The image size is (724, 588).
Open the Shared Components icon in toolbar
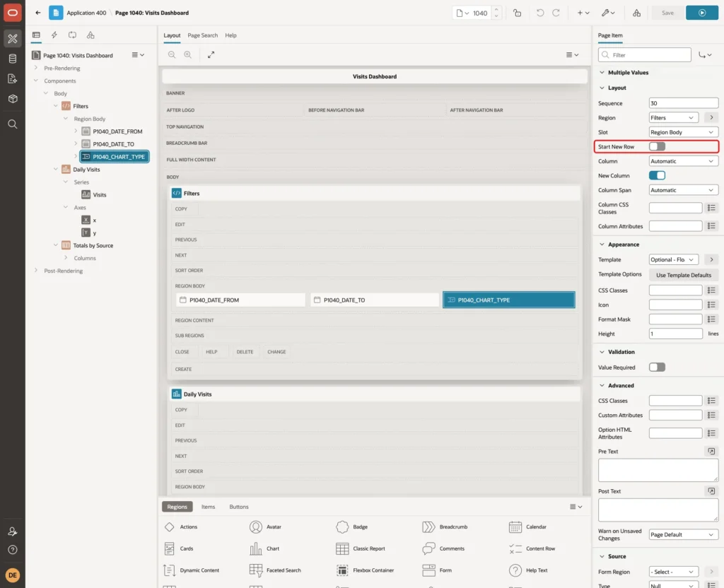click(636, 13)
